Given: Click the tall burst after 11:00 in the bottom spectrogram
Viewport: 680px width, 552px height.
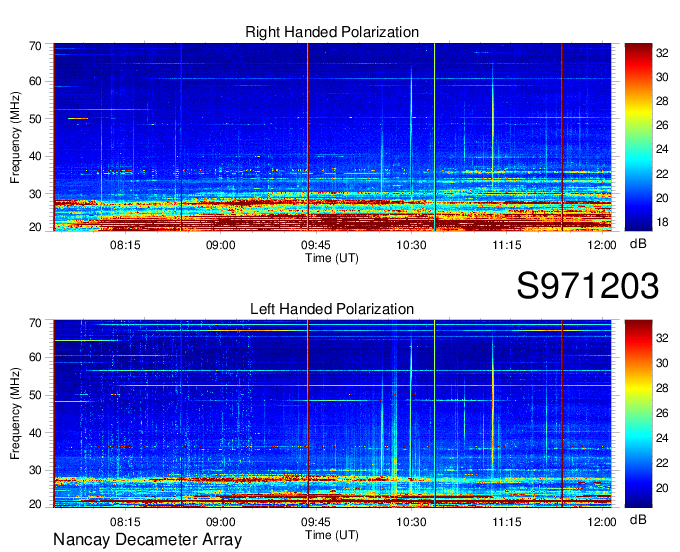Looking at the screenshot, I should [x=493, y=405].
